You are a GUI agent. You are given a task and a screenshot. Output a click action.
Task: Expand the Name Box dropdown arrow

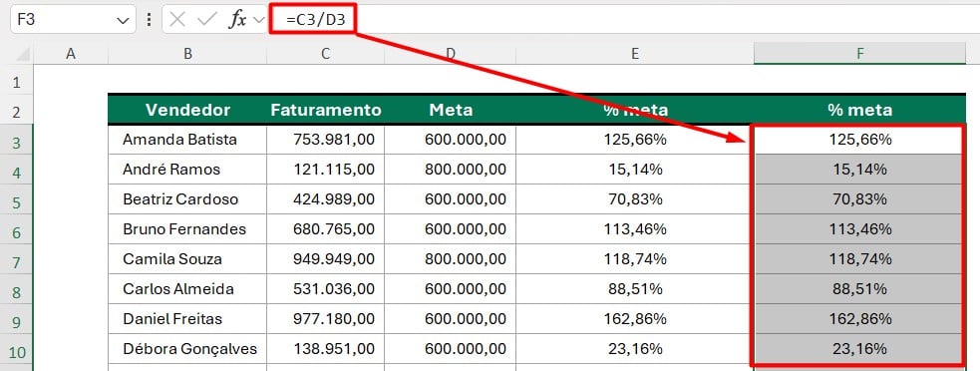pyautogui.click(x=123, y=20)
